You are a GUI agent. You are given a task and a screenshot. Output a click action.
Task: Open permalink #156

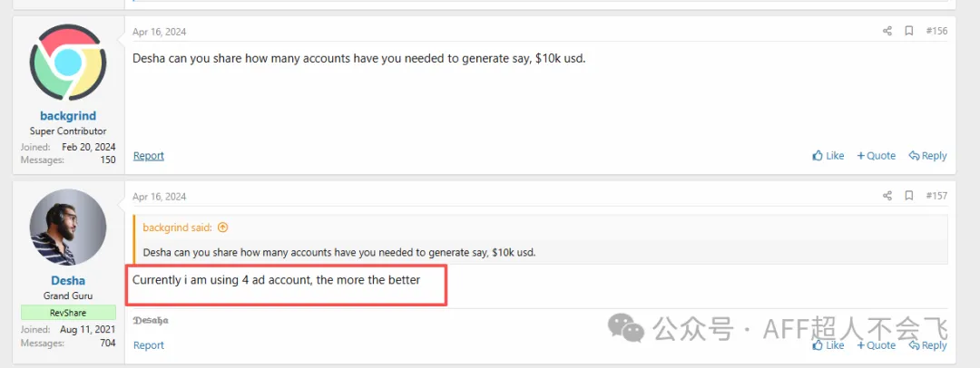coord(936,32)
